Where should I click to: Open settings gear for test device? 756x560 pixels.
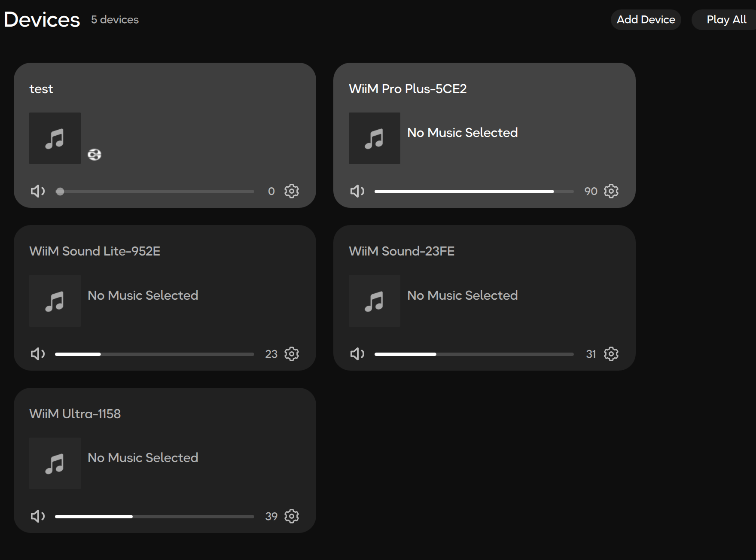click(292, 191)
